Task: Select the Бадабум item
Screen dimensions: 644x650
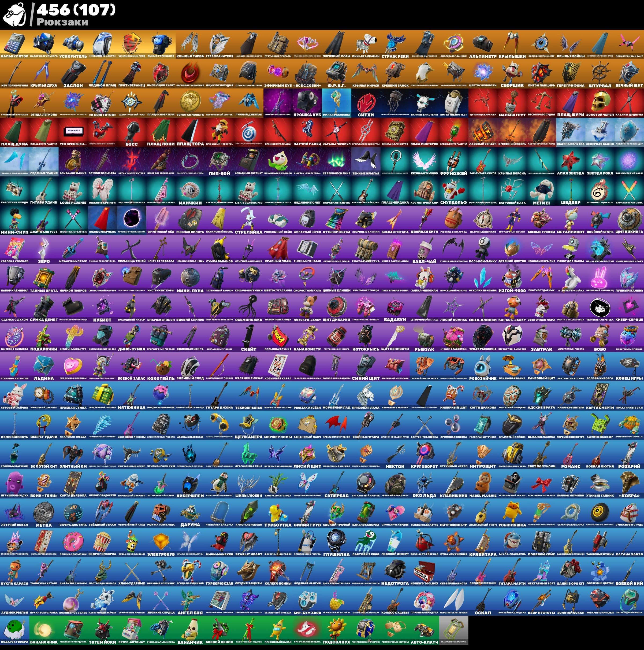Action: [395, 308]
